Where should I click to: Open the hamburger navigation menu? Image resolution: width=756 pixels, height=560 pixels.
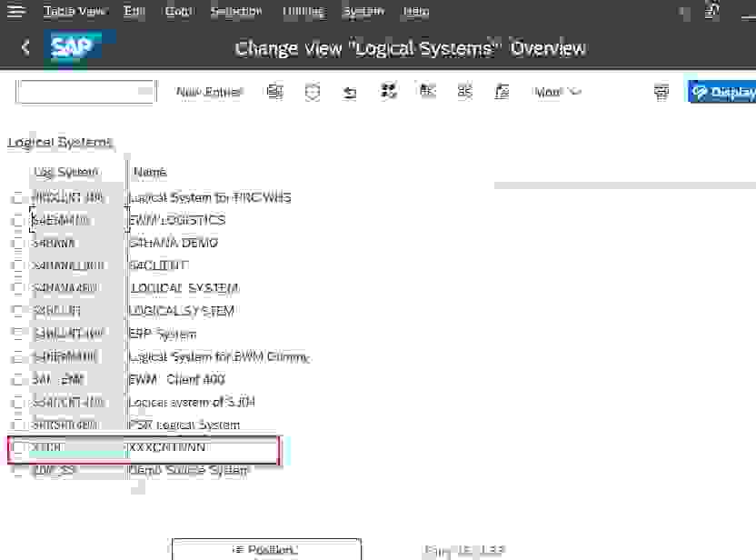pyautogui.click(x=15, y=10)
